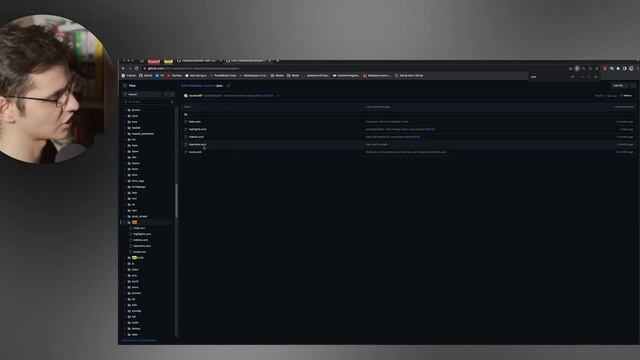Image resolution: width=640 pixels, height=360 pixels.
Task: Open injections.scm in the main file list
Action: (198, 144)
